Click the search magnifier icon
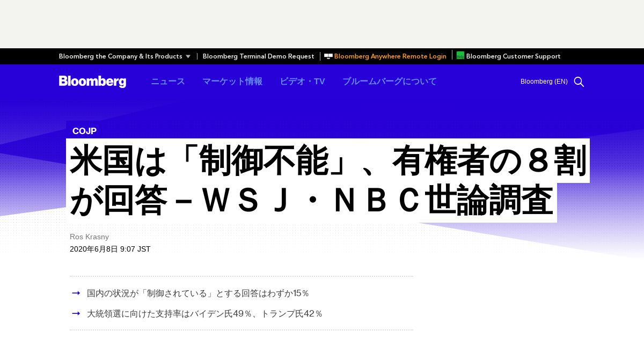Screen dimensions: 644x338 click(x=579, y=82)
